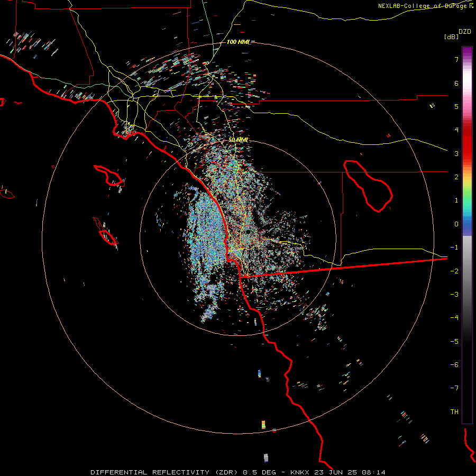Click the 'KNKX' station ID in caption

[x=300, y=472]
